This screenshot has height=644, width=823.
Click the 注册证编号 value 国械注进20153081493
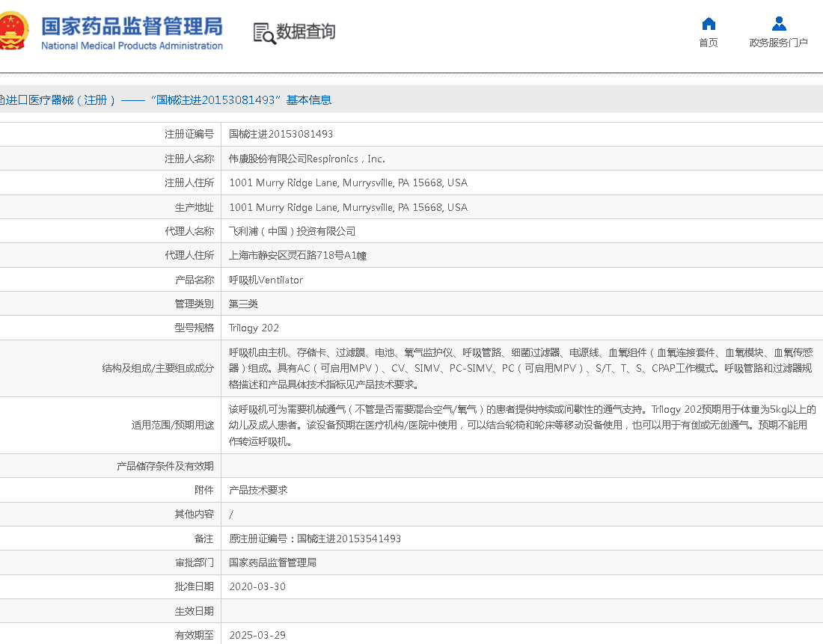coord(281,135)
